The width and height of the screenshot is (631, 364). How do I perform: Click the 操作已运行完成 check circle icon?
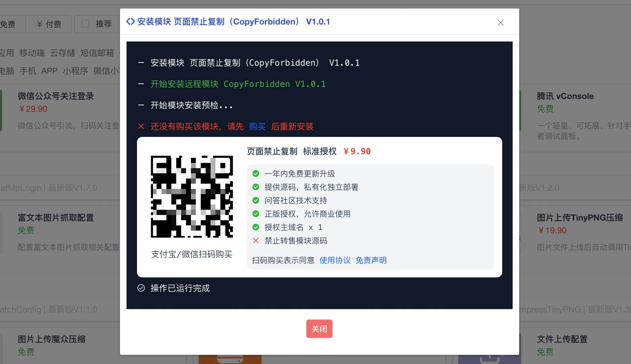141,288
